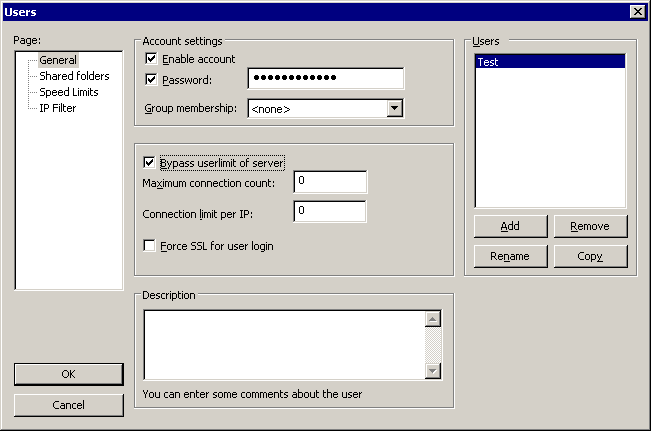651x431 pixels.
Task: Click Maximum connection count field
Action: point(330,182)
